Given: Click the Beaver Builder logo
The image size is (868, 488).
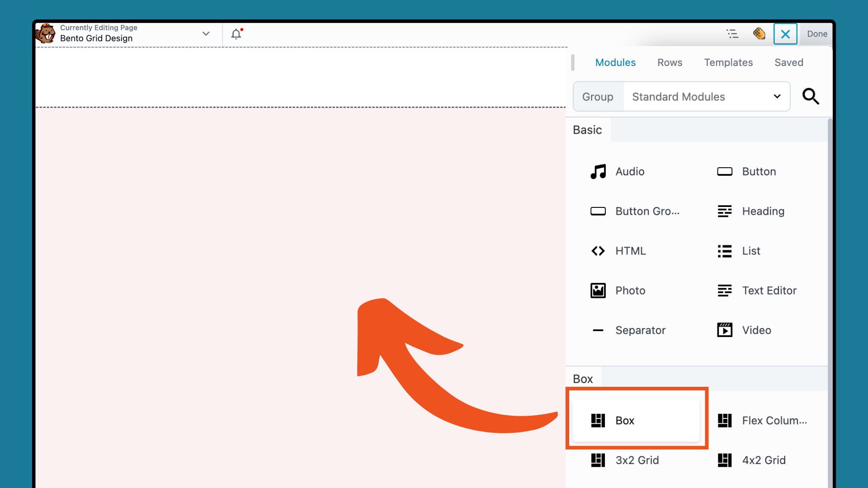Looking at the screenshot, I should tap(46, 34).
